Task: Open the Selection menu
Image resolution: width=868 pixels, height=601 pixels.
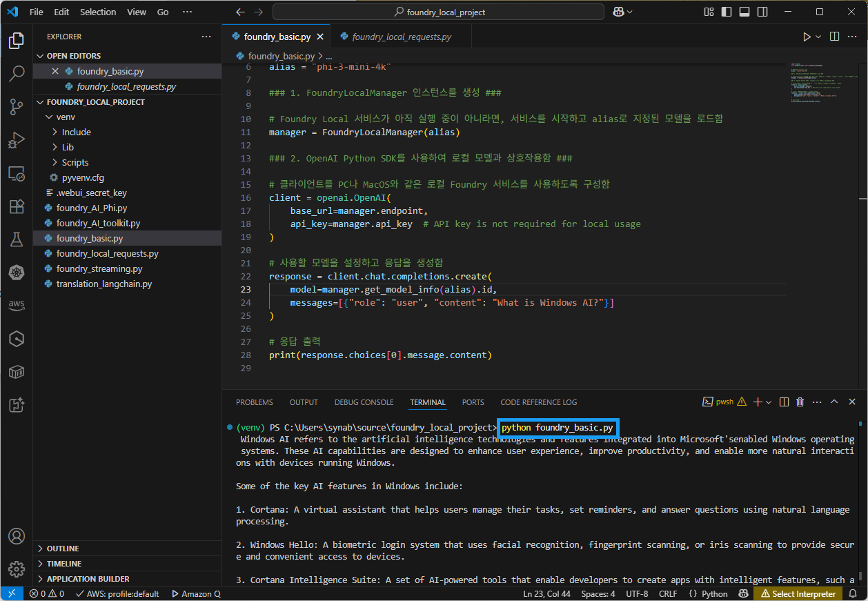Action: [98, 12]
